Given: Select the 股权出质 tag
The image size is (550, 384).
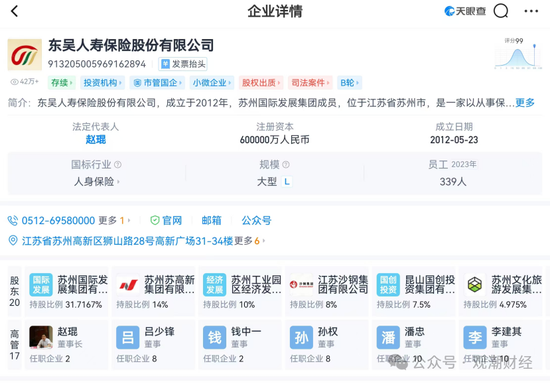Looking at the screenshot, I should click(x=261, y=83).
